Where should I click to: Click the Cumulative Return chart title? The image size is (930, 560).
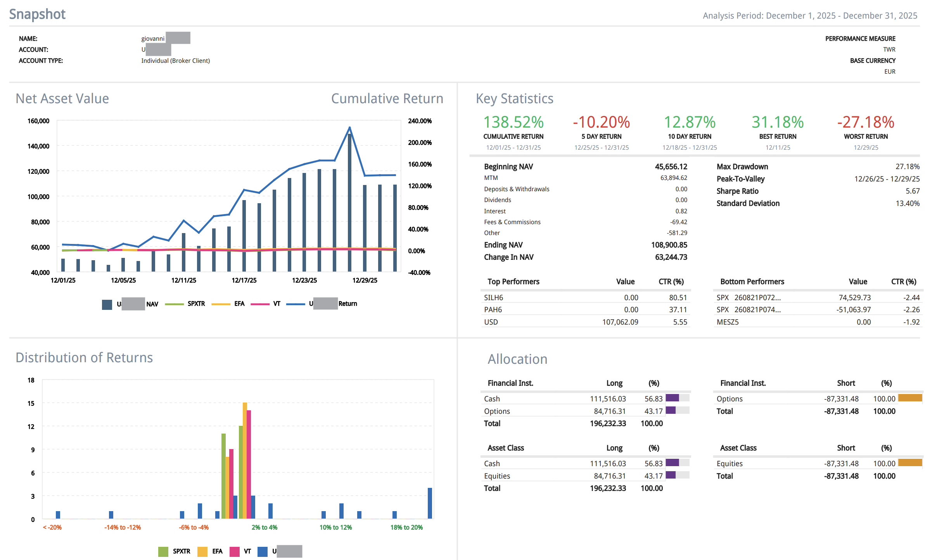click(387, 99)
